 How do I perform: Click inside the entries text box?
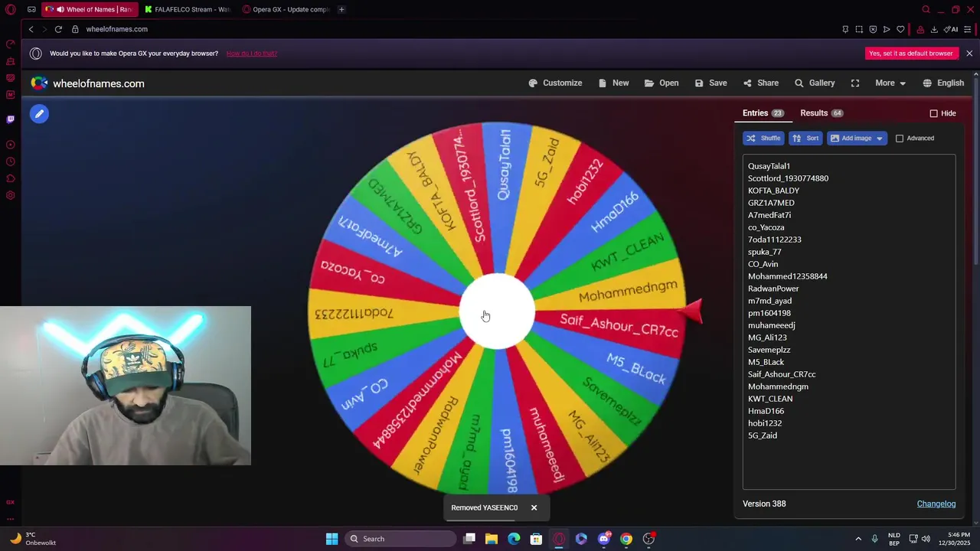[849, 321]
